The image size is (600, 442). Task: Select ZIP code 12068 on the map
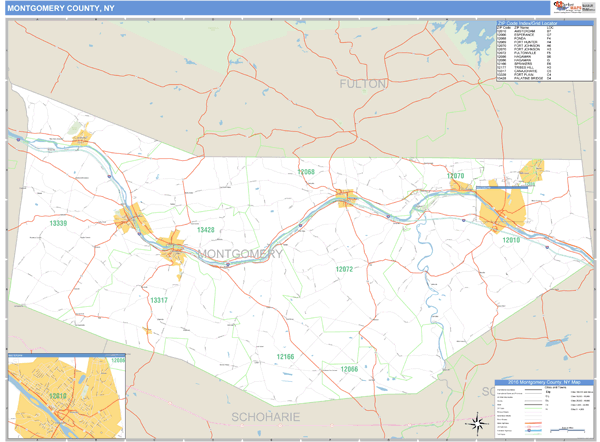[305, 173]
